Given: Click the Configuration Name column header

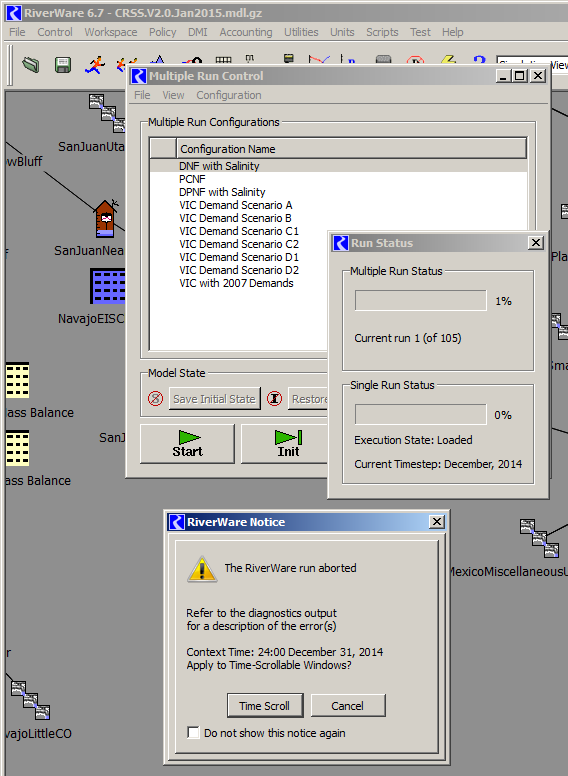Looking at the screenshot, I should (x=351, y=149).
